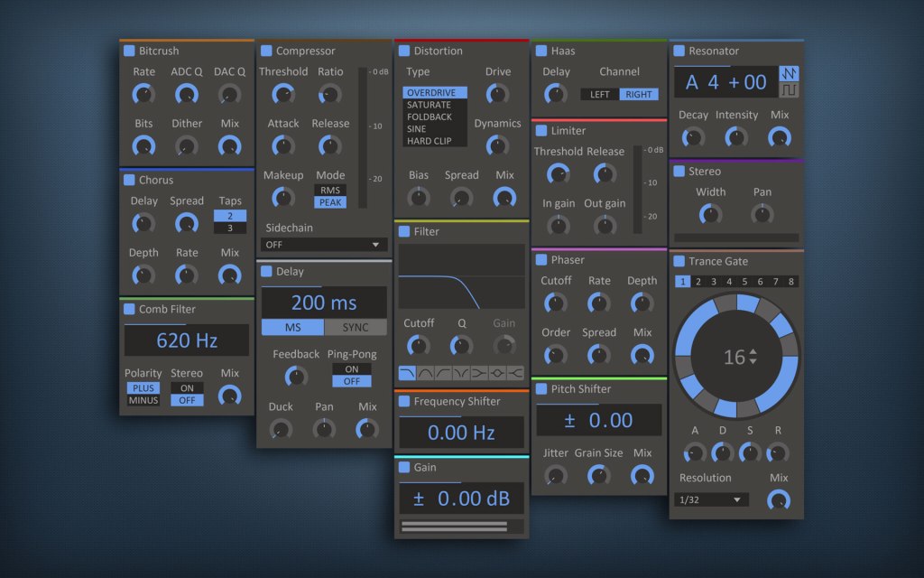Select the band-pass filter shape icon
This screenshot has width=924, height=578.
[x=424, y=372]
